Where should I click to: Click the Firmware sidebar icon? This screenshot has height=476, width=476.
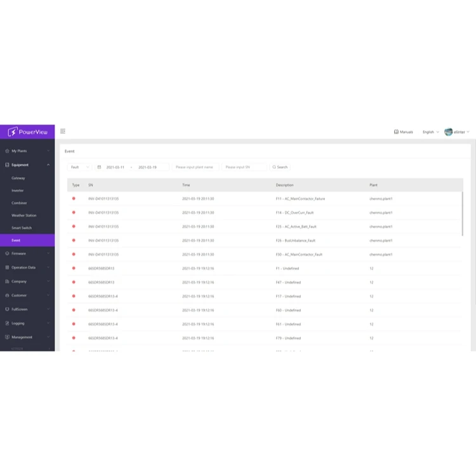tap(7, 253)
